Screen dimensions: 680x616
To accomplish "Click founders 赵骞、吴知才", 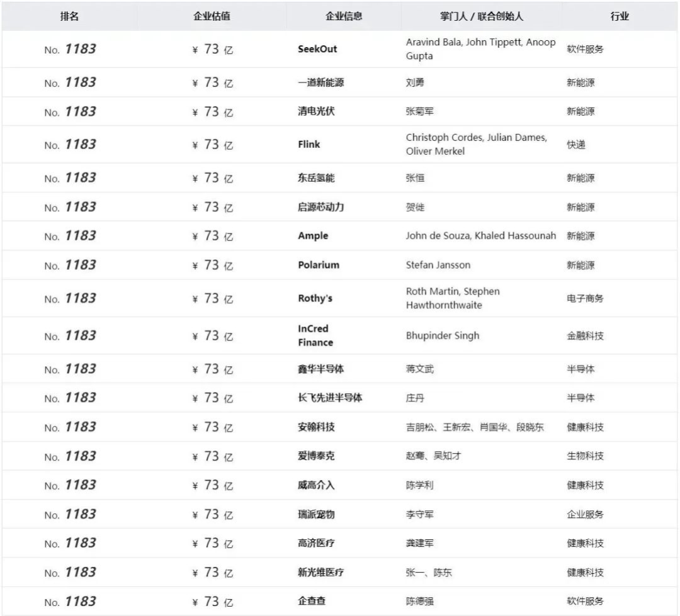I will pyautogui.click(x=434, y=456).
